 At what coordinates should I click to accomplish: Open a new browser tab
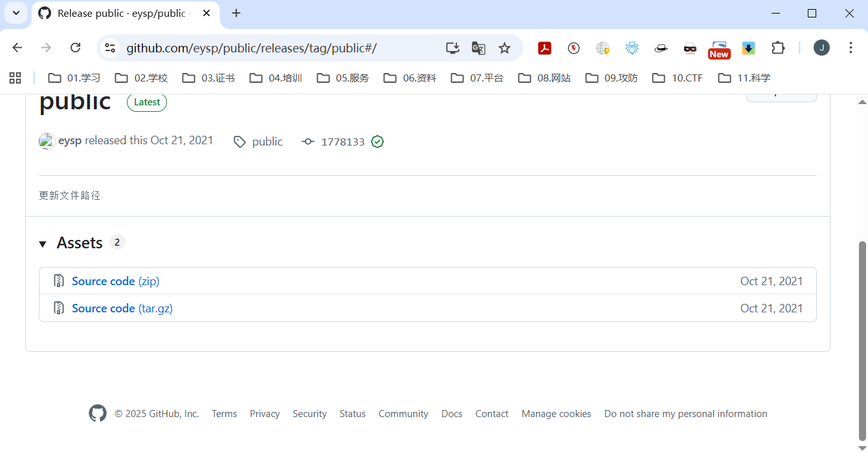pyautogui.click(x=236, y=13)
